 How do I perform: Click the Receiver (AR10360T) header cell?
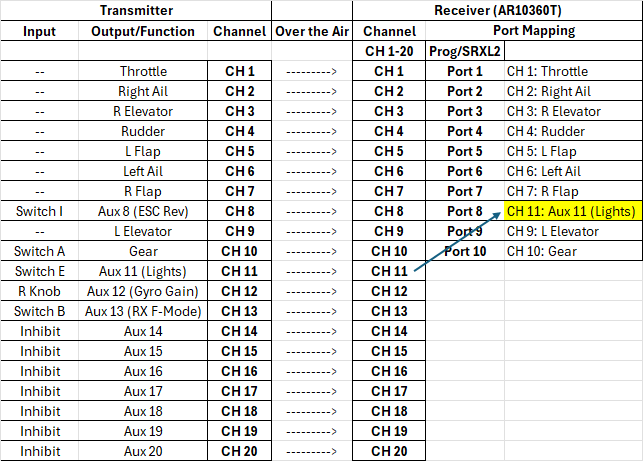pos(498,10)
